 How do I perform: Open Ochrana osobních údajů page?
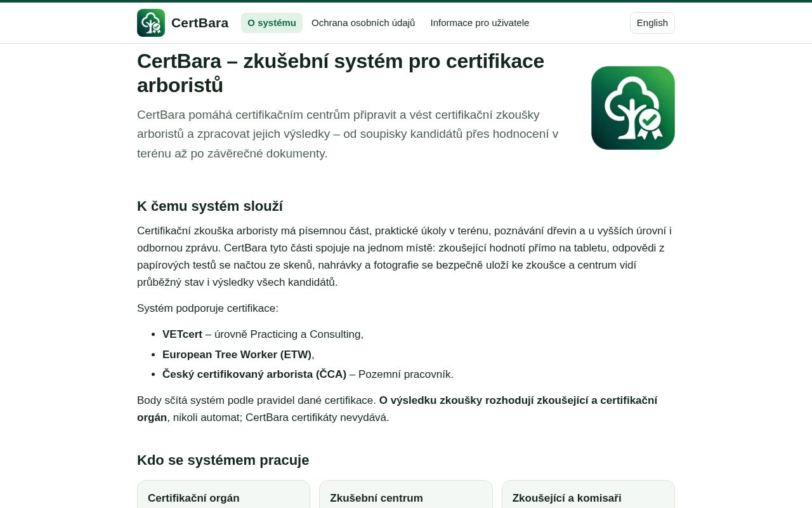[x=363, y=23]
